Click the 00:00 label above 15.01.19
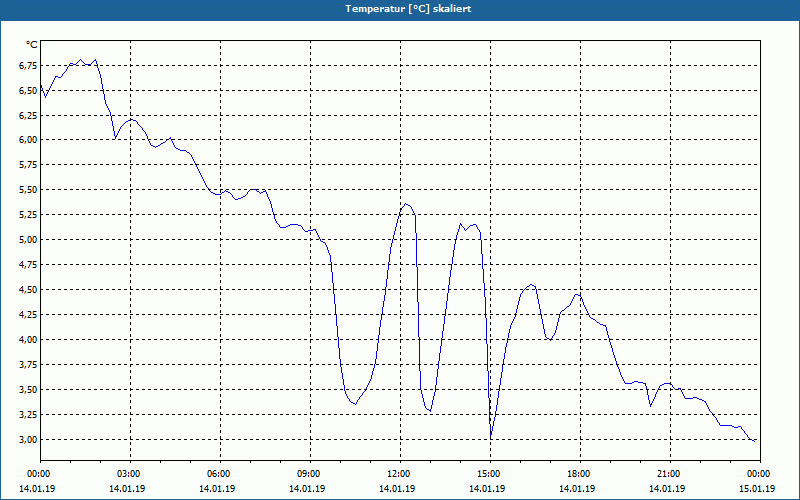The height and width of the screenshot is (500, 800). (760, 474)
